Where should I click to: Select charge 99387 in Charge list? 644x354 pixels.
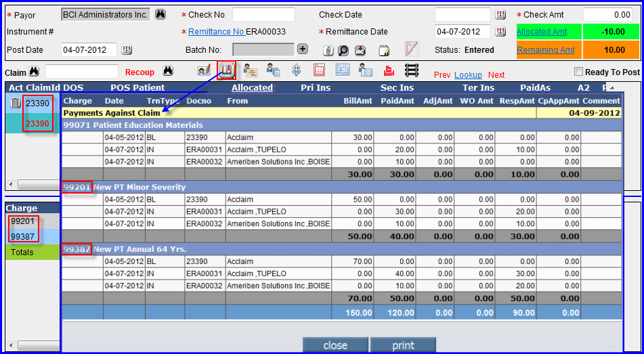[22, 236]
